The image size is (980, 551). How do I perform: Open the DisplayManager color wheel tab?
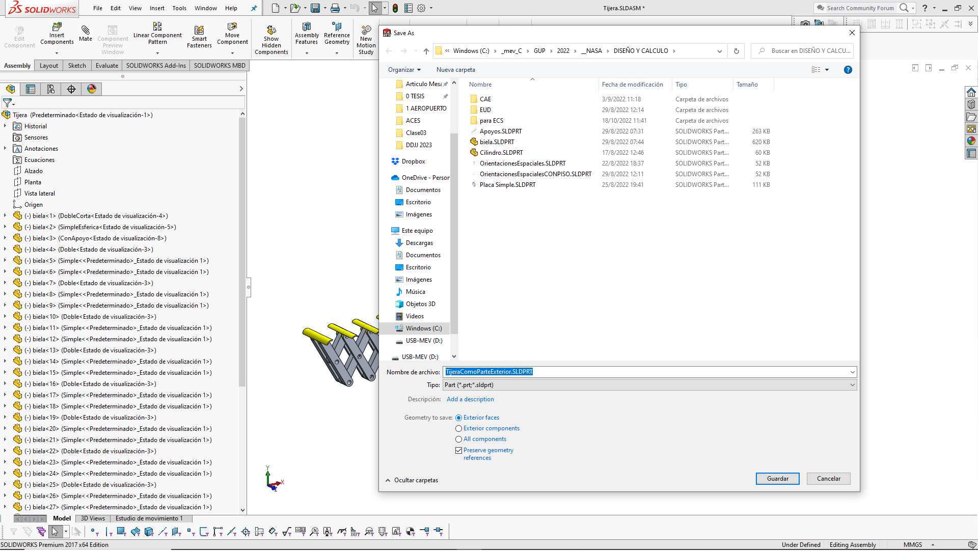[x=92, y=89]
